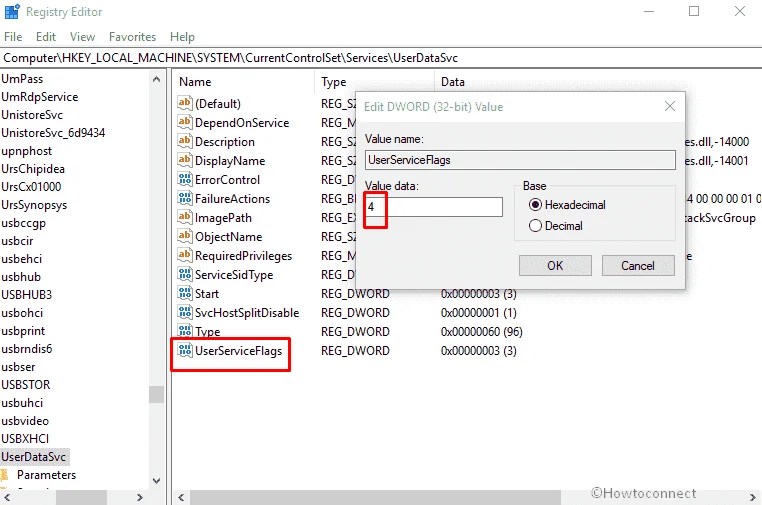The image size is (762, 505).
Task: Open the Favorites menu
Action: [132, 37]
